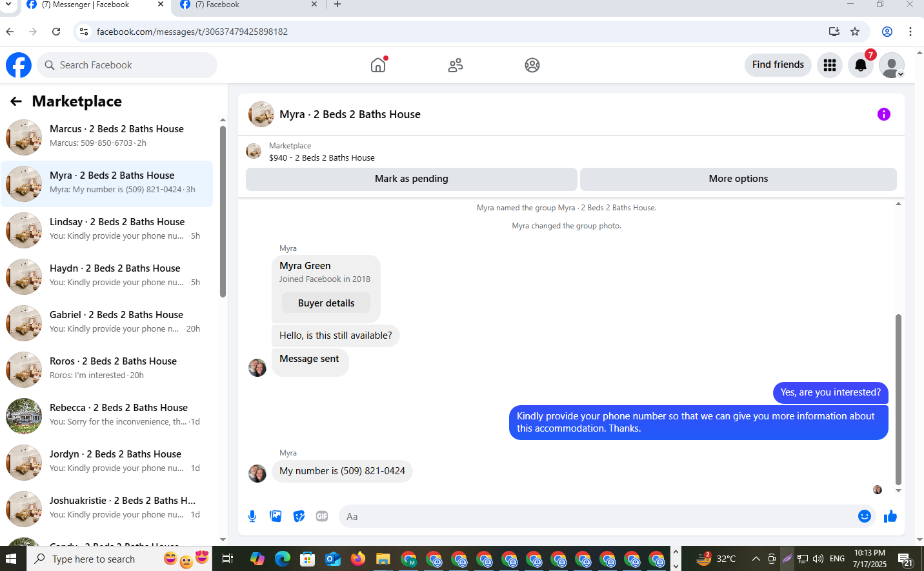Open Lindsay's 2 Beds 2 Baths conversation
Screen dimensions: 924x571
pyautogui.click(x=107, y=230)
